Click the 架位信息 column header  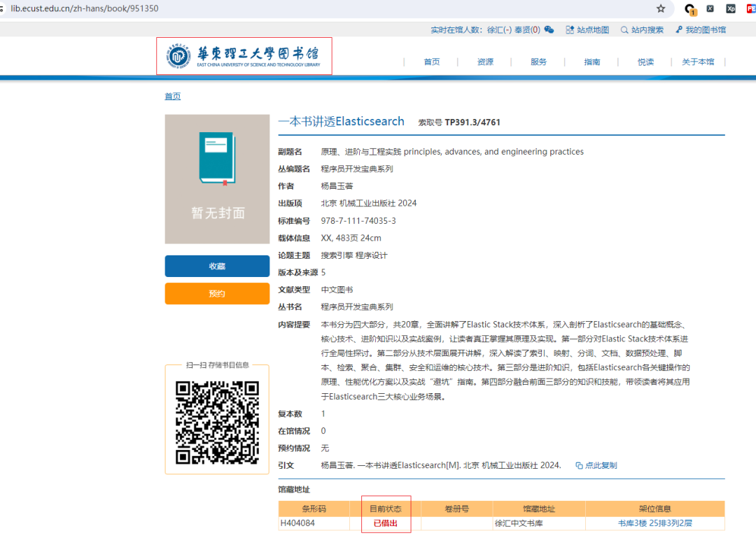(x=654, y=509)
